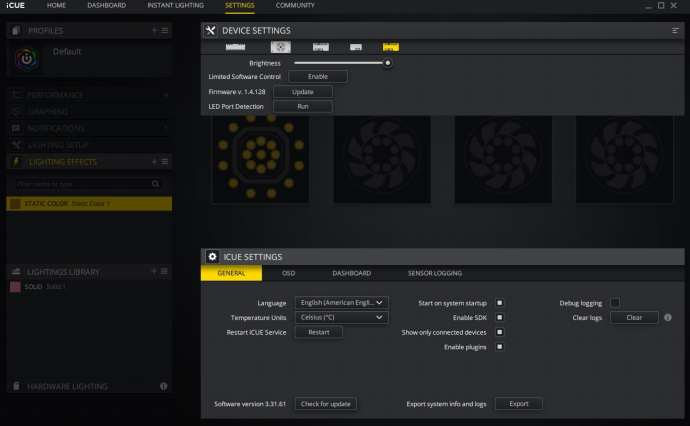
Task: Click the search magnifier in the filter box
Action: pos(155,184)
